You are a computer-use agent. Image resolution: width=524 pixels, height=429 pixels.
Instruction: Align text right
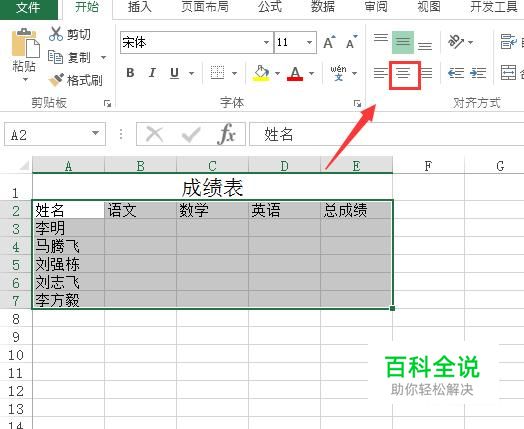426,73
